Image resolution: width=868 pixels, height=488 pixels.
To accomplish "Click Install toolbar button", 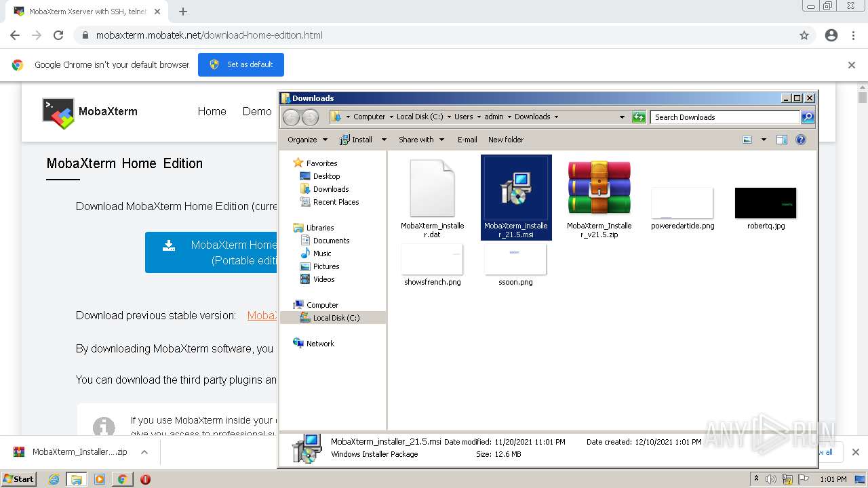I will [356, 140].
